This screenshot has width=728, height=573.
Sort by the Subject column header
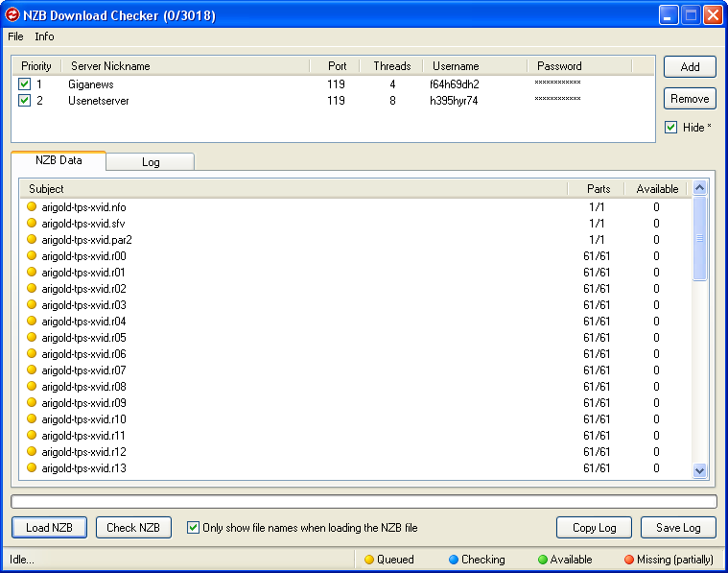click(294, 189)
